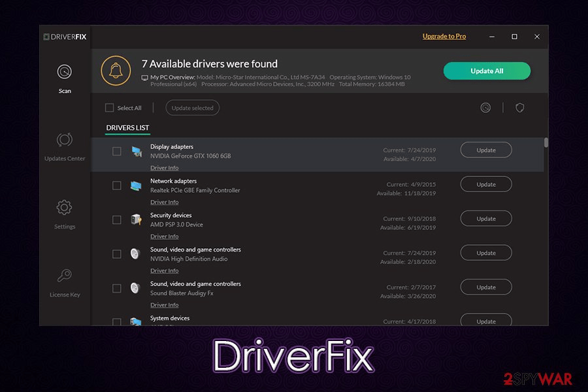The image size is (588, 392).
Task: Open Settings gear in sidebar
Action: pos(65,208)
